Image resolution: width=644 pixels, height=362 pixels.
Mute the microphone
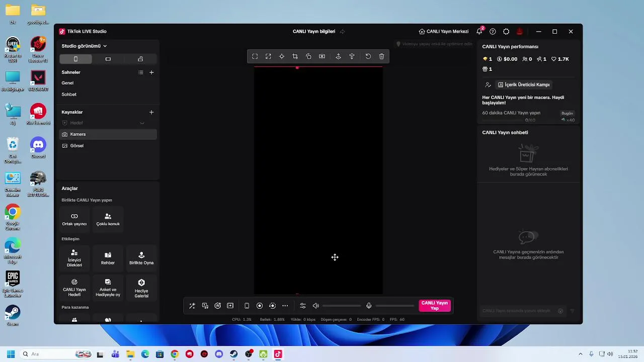tap(369, 306)
